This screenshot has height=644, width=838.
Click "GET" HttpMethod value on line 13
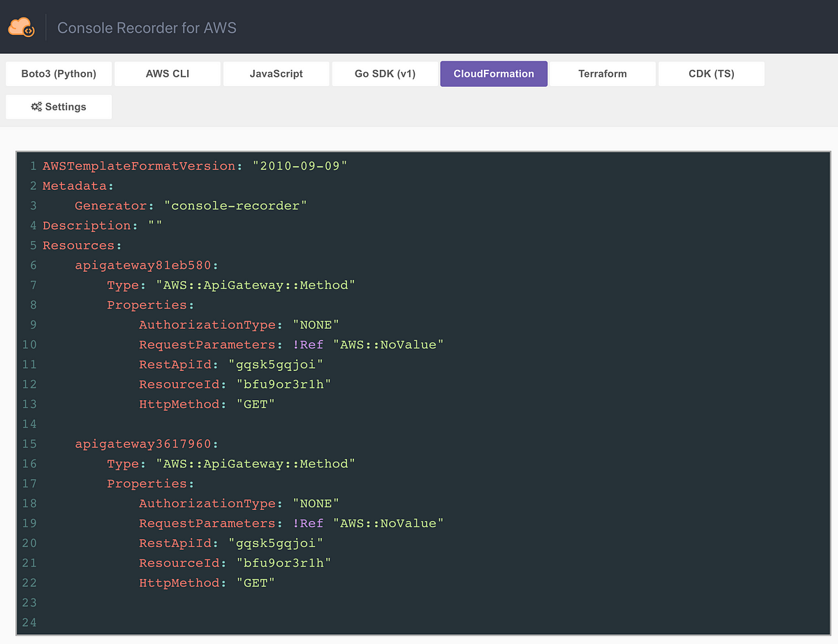click(256, 404)
